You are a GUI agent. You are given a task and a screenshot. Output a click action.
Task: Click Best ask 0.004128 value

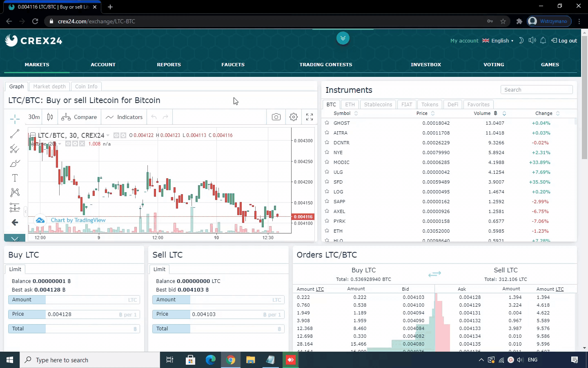click(x=47, y=289)
